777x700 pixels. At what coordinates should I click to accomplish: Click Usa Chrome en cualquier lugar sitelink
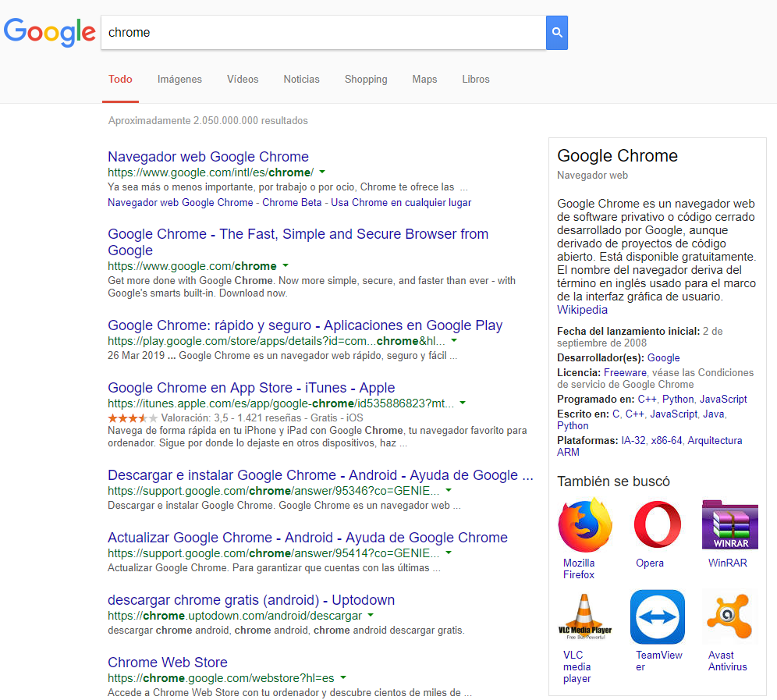401,202
